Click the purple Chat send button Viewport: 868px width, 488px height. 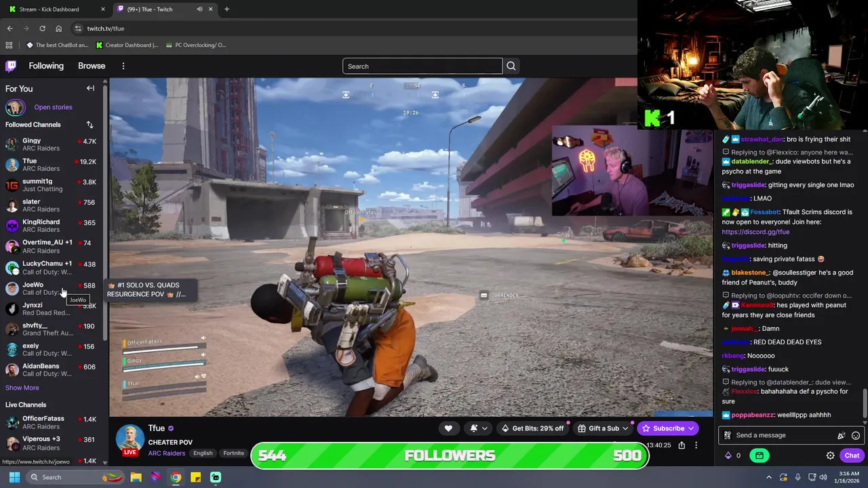click(852, 455)
